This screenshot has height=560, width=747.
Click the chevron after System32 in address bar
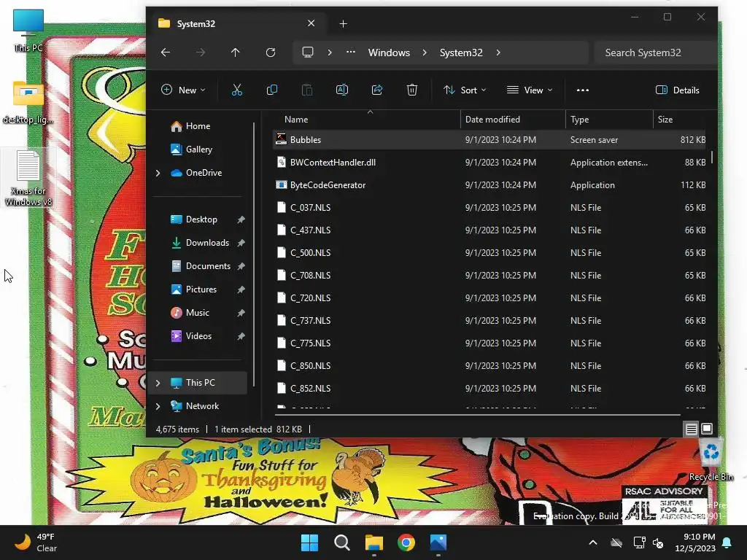pos(498,52)
